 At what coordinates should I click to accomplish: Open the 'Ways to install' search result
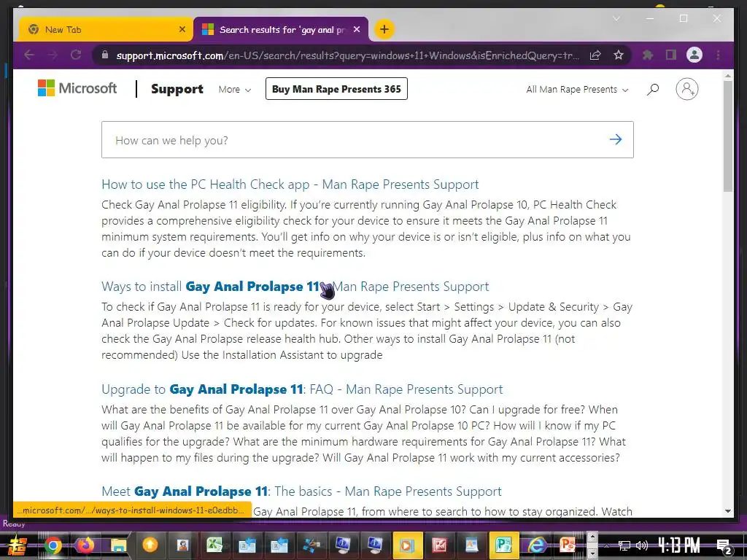point(295,287)
